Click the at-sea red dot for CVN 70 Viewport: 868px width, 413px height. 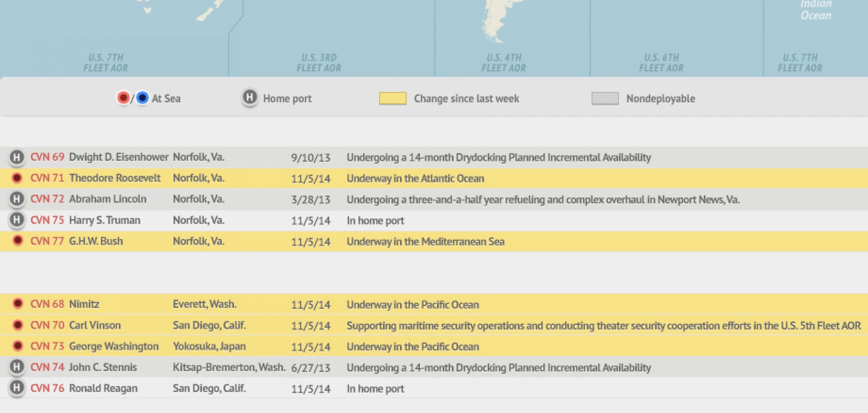(18, 325)
